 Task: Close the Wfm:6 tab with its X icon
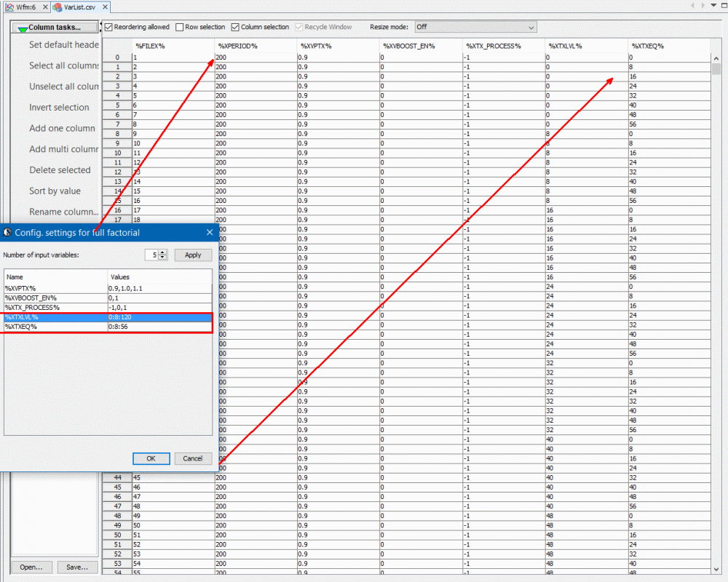click(x=45, y=7)
